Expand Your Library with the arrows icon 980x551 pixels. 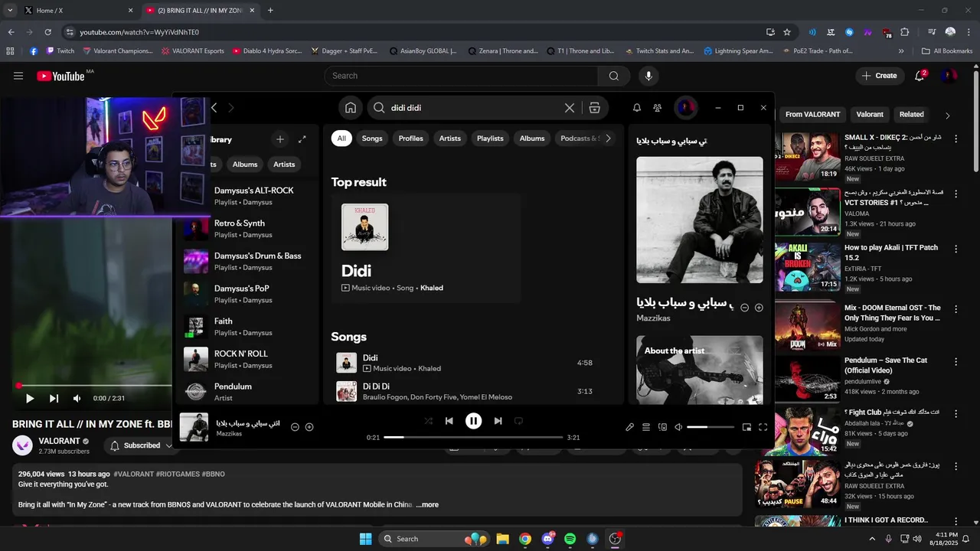coord(302,139)
